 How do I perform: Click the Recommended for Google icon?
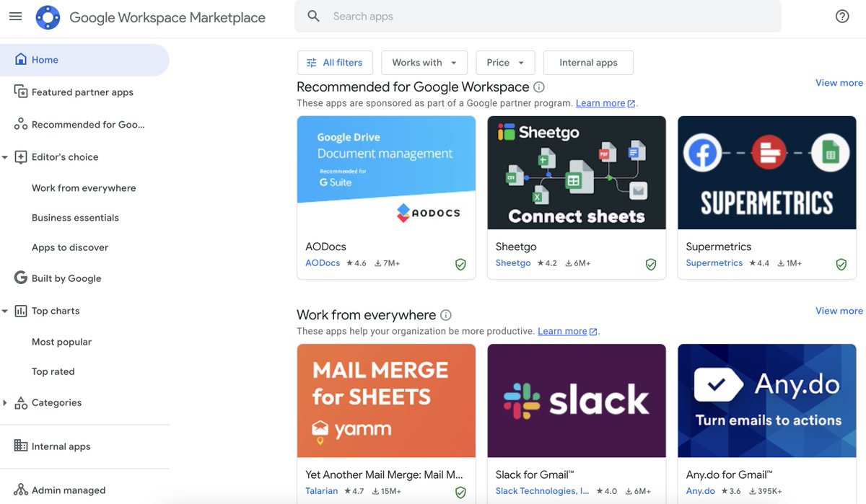[x=21, y=124]
